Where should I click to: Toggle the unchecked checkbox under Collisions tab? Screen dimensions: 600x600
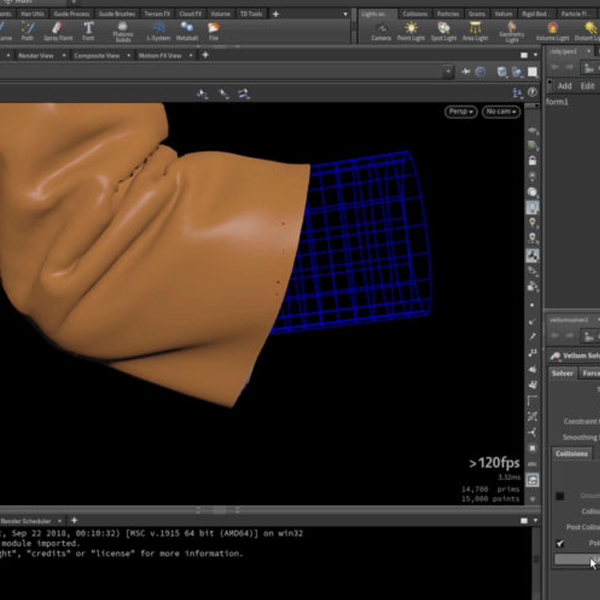coord(560,495)
